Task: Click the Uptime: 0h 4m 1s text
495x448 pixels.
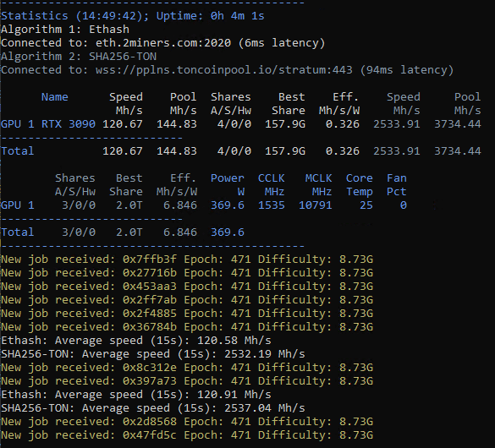Action: point(210,16)
